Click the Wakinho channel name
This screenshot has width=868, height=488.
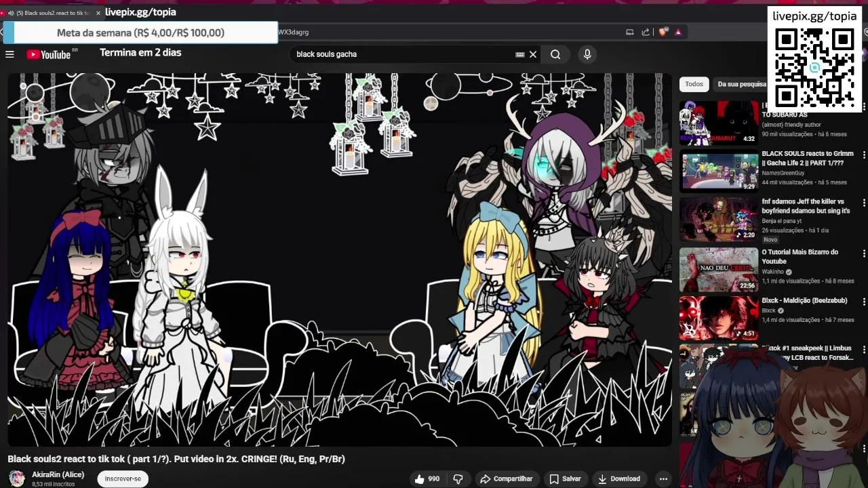click(773, 272)
